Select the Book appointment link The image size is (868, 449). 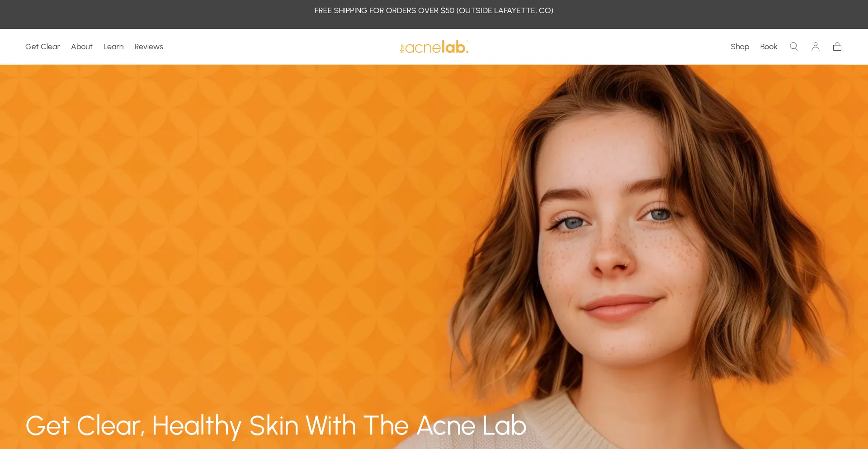[769, 47]
